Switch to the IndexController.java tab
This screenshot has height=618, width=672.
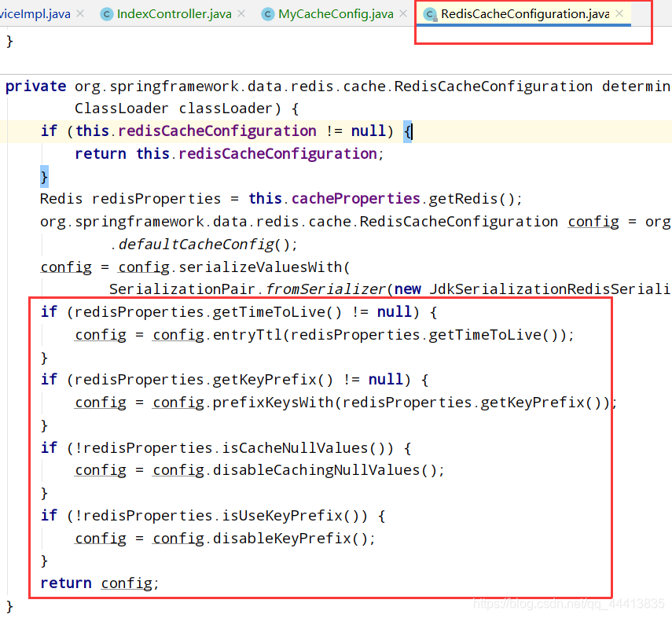(x=174, y=14)
